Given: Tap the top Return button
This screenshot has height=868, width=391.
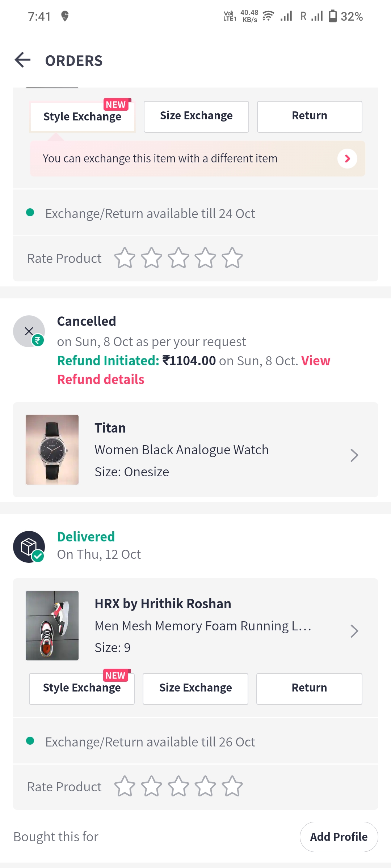Looking at the screenshot, I should 310,116.
